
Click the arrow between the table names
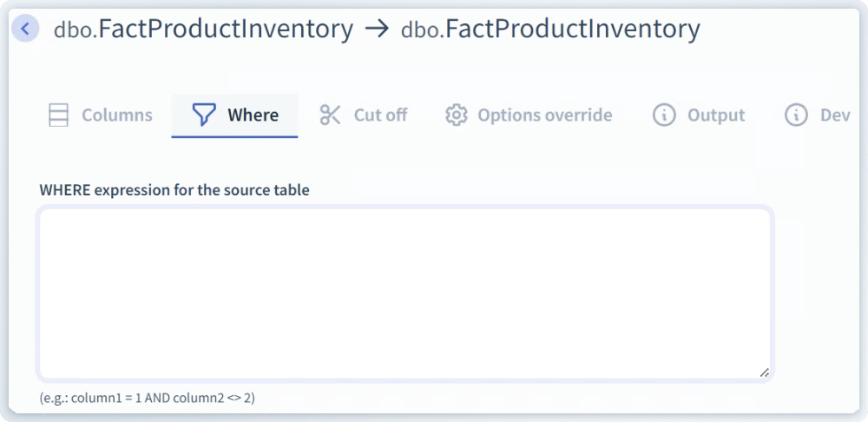[377, 30]
